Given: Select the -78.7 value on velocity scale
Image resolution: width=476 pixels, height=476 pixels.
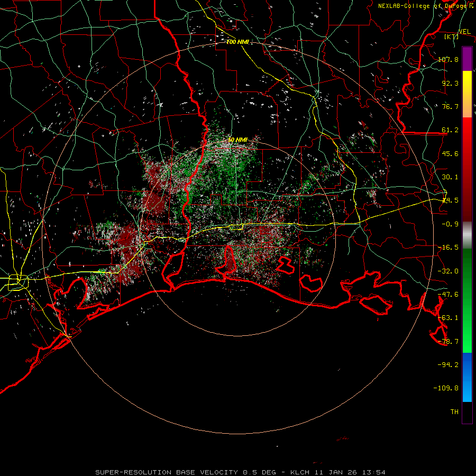Looking at the screenshot, I should tap(448, 341).
